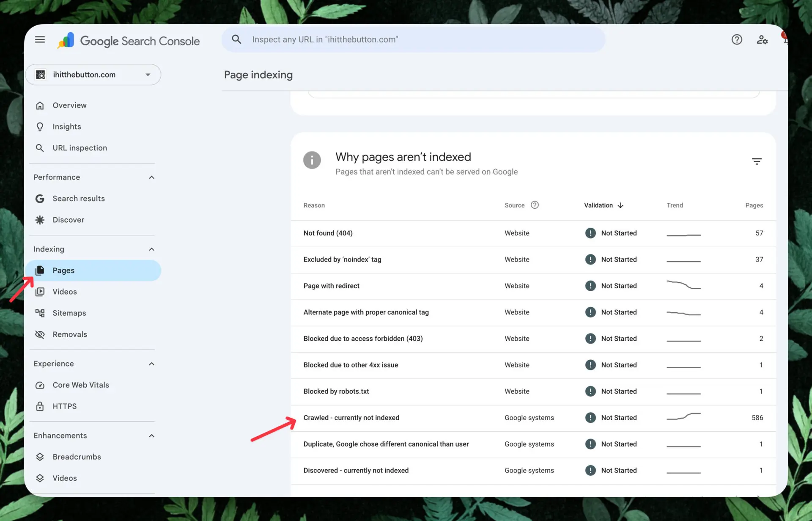812x521 pixels.
Task: Collapse the Performance section
Action: [x=151, y=177]
